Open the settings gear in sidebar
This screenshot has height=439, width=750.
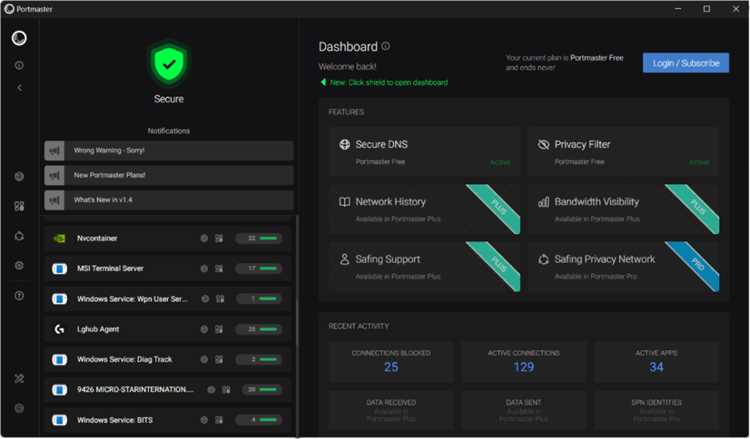(19, 265)
